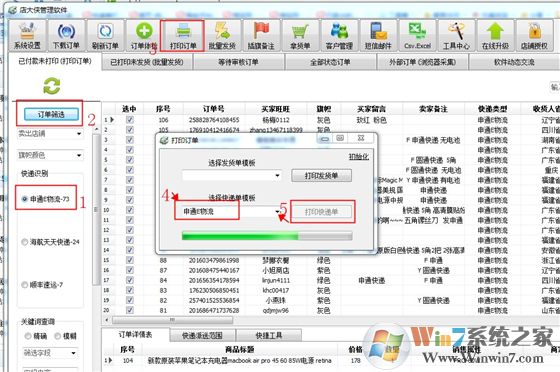Toggle checkbox for order row 88

coord(130,260)
